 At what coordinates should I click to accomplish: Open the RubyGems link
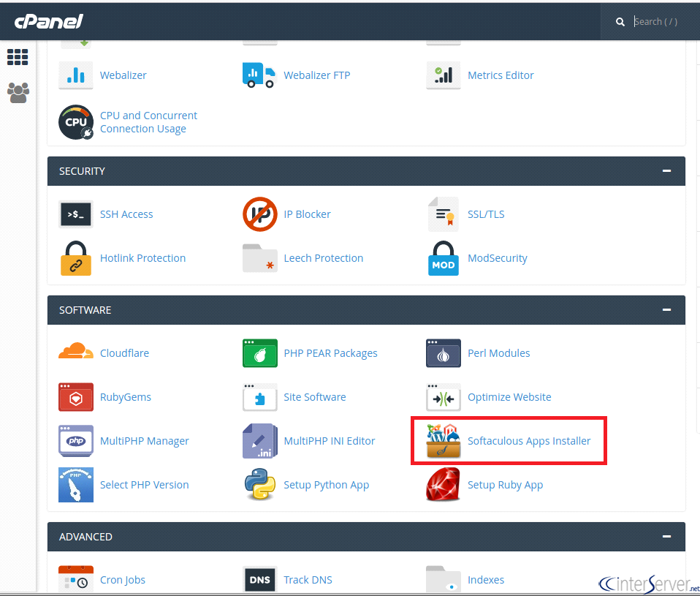click(x=126, y=397)
